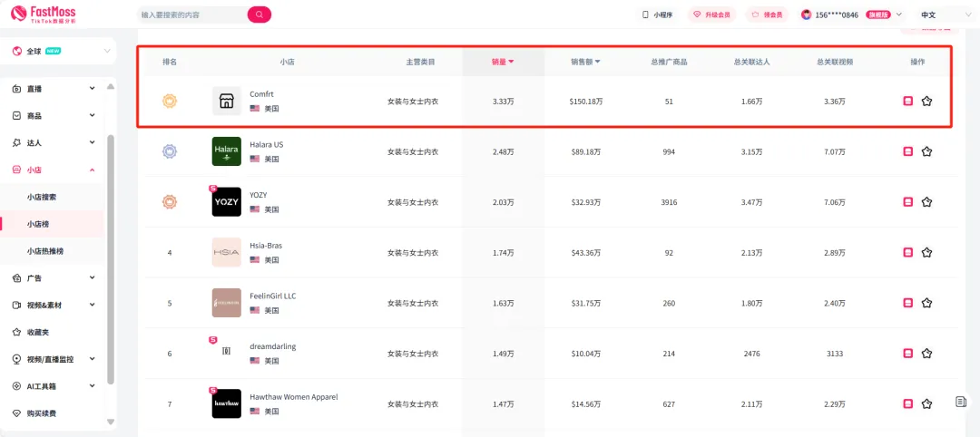The height and width of the screenshot is (437, 980).
Task: Open Hawthaw Women Apparel shop link
Action: coord(294,397)
